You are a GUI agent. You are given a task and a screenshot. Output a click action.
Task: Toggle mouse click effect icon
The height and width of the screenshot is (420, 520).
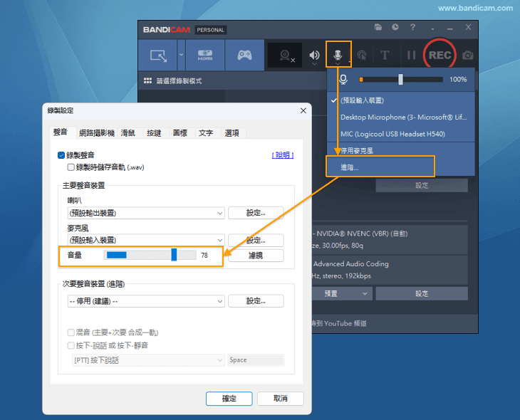coord(361,55)
